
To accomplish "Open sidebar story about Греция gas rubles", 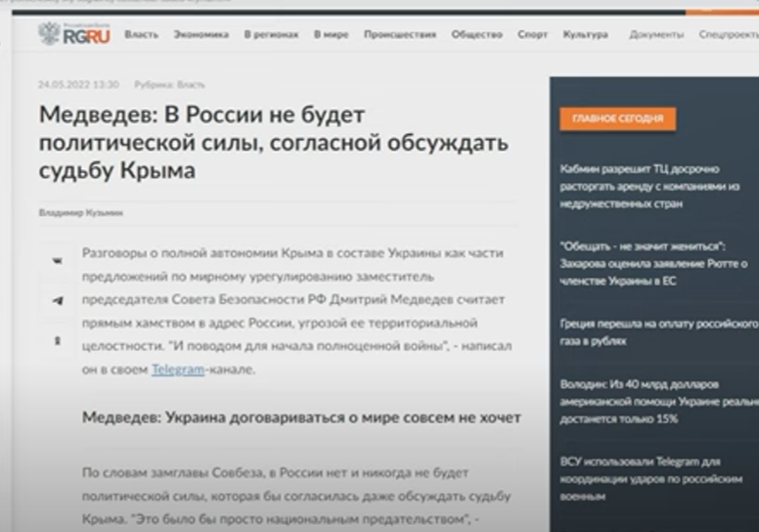I will (659, 332).
